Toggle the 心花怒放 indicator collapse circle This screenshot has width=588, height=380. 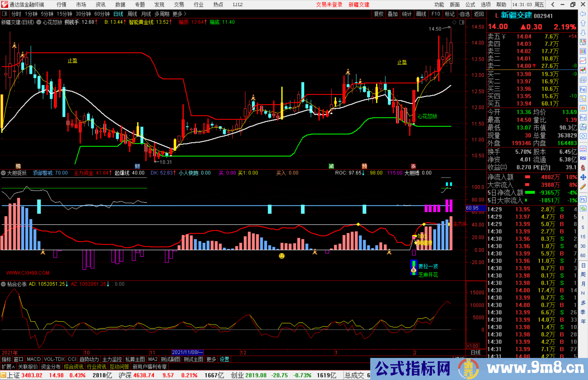click(39, 22)
